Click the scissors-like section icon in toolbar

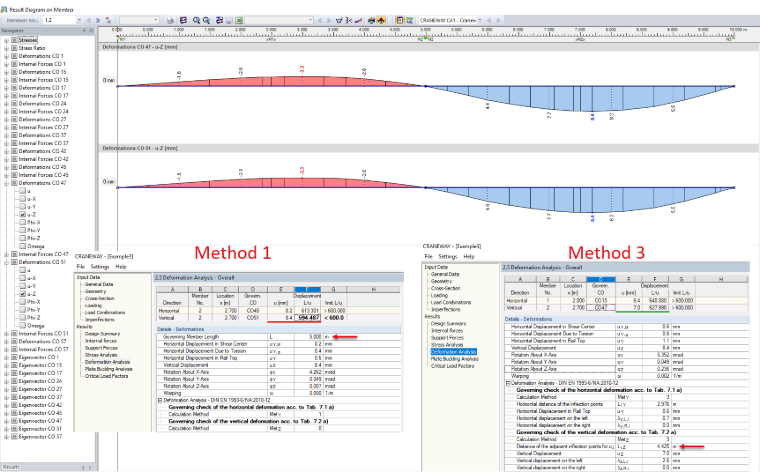(x=348, y=20)
